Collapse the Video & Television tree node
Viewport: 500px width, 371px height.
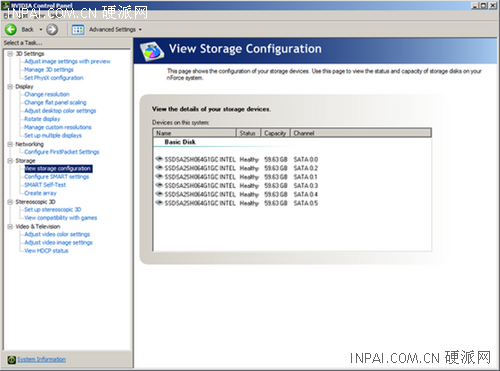pyautogui.click(x=10, y=226)
